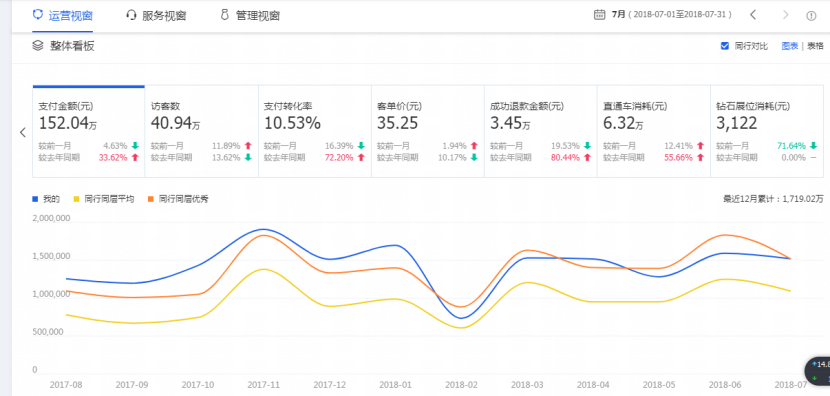Screen dimensions: 830x396
Task: Switch to 表格 view
Action: pos(815,46)
